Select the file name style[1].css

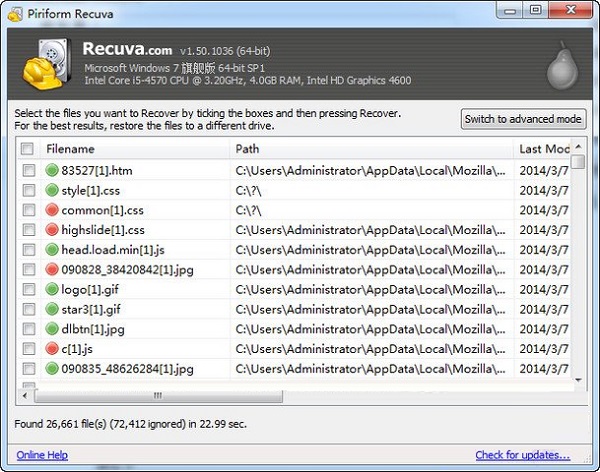pyautogui.click(x=91, y=191)
